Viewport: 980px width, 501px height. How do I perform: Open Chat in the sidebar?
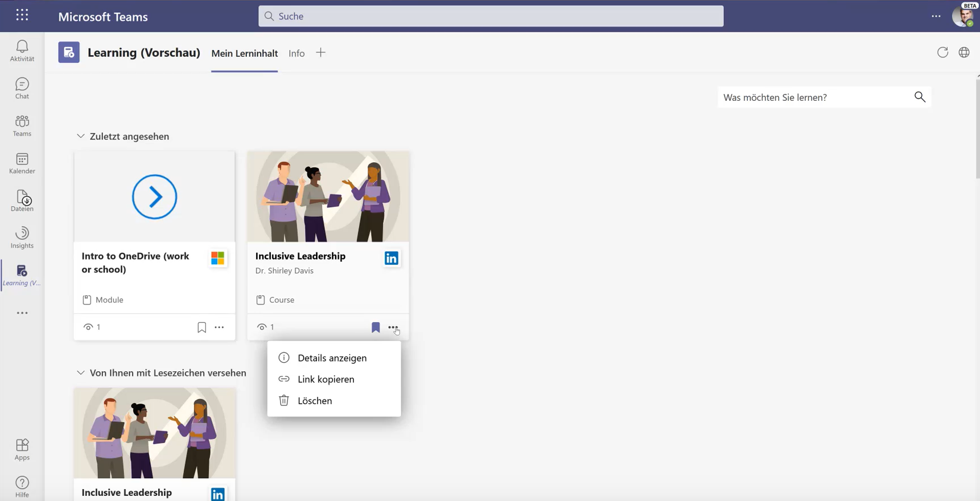[22, 88]
